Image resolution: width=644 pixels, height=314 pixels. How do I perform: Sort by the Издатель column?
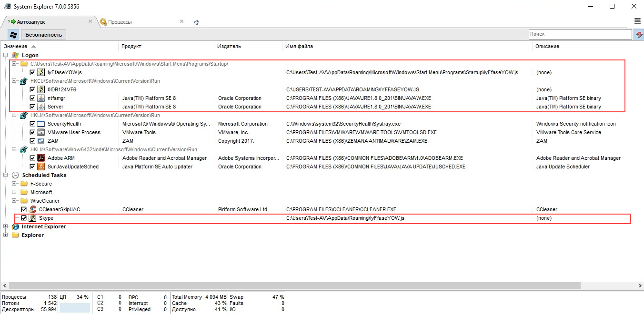(248, 46)
